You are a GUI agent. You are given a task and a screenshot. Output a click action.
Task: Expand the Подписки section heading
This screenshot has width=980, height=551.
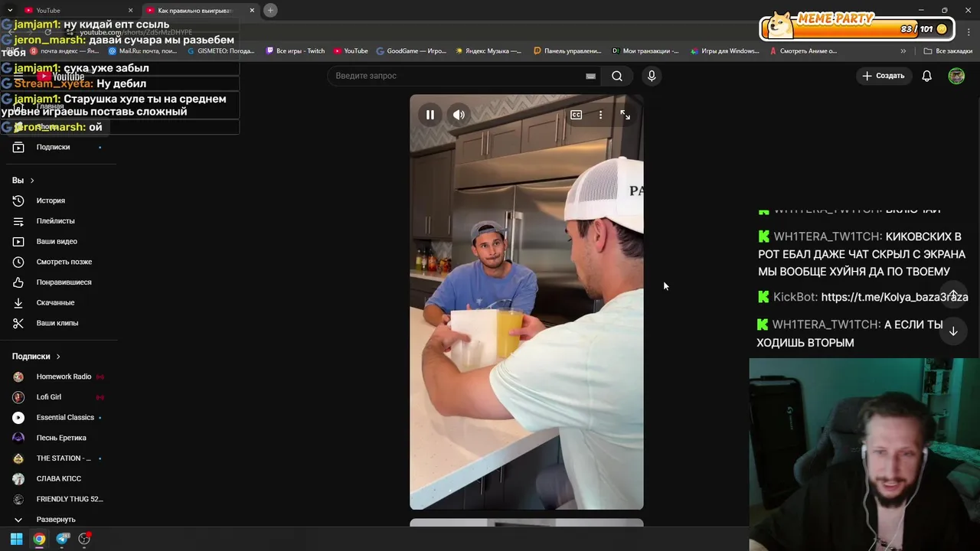pyautogui.click(x=36, y=357)
